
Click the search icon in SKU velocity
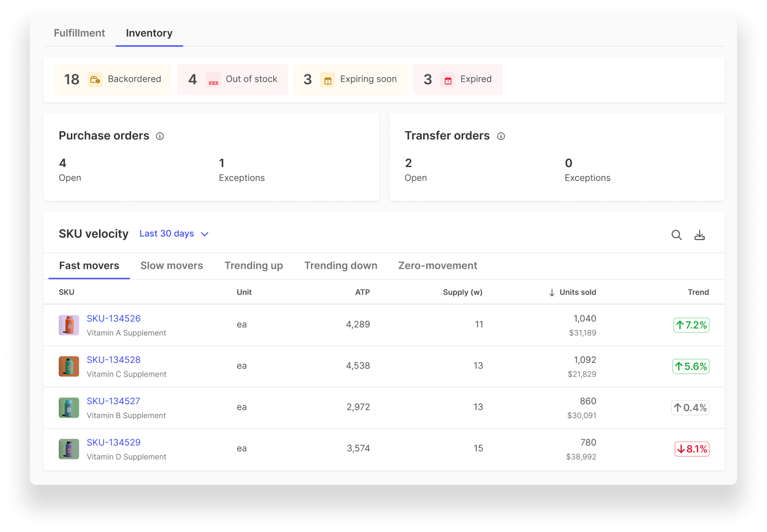(x=677, y=235)
